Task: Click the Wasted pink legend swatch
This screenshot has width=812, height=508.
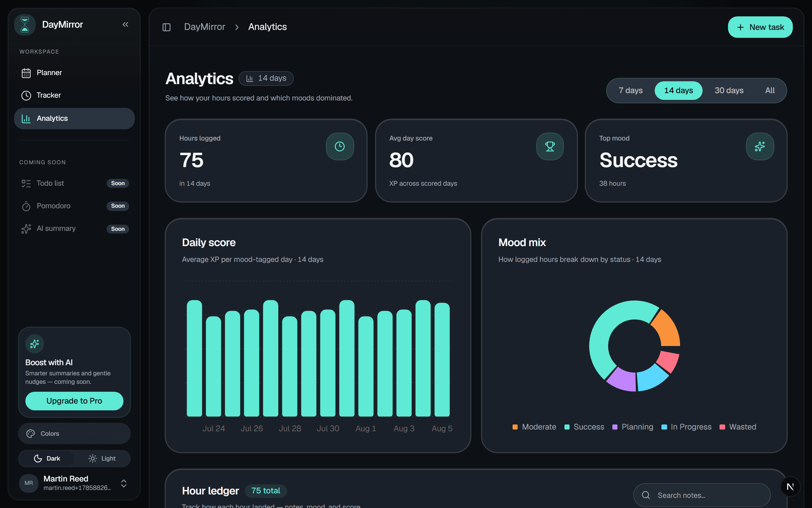Action: (x=722, y=427)
